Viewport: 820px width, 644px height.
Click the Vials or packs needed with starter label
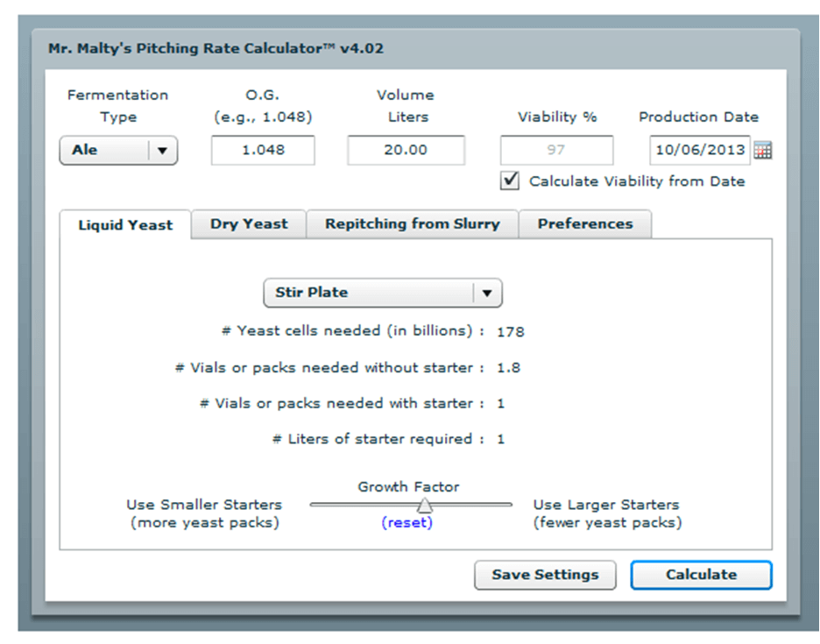coord(342,403)
